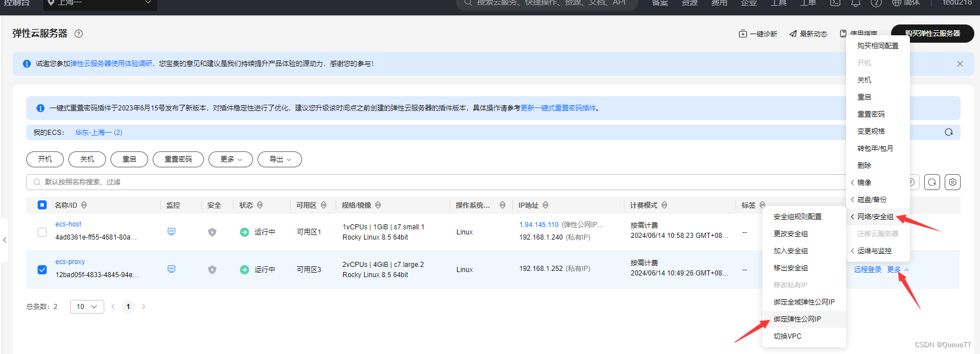Expand the 镜像 submenu
The width and height of the screenshot is (980, 354).
click(x=877, y=183)
